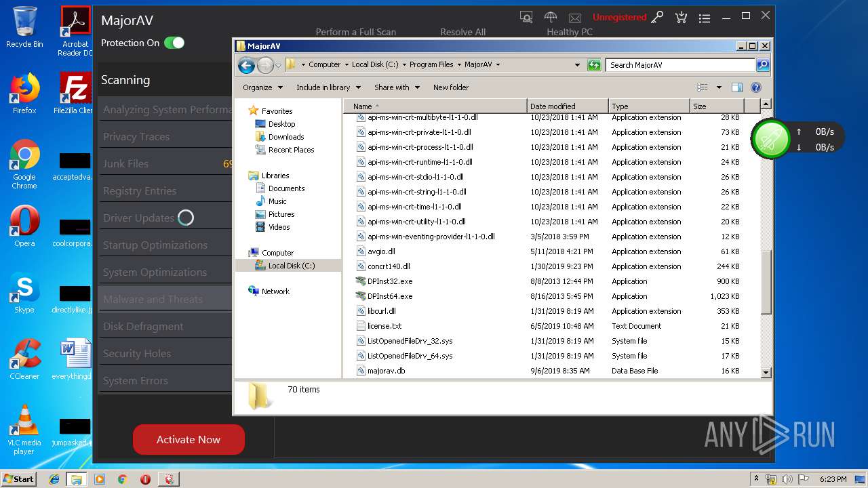Click the Unregistered status label
The width and height of the screenshot is (868, 488).
tap(619, 17)
